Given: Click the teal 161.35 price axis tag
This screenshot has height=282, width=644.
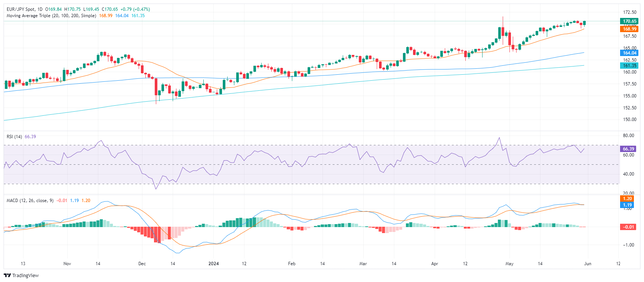Looking at the screenshot, I should (629, 66).
